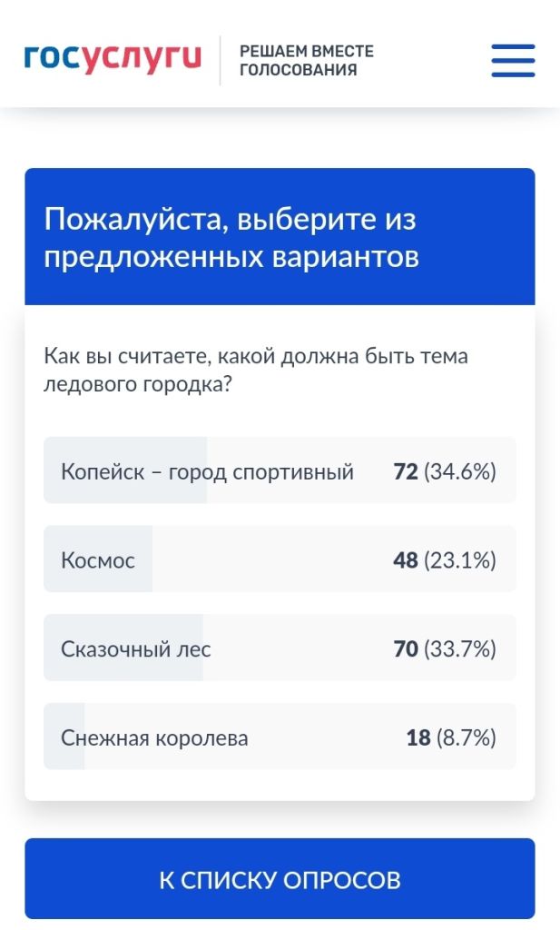
Task: Click the question text about ледового городка
Action: coord(256,370)
